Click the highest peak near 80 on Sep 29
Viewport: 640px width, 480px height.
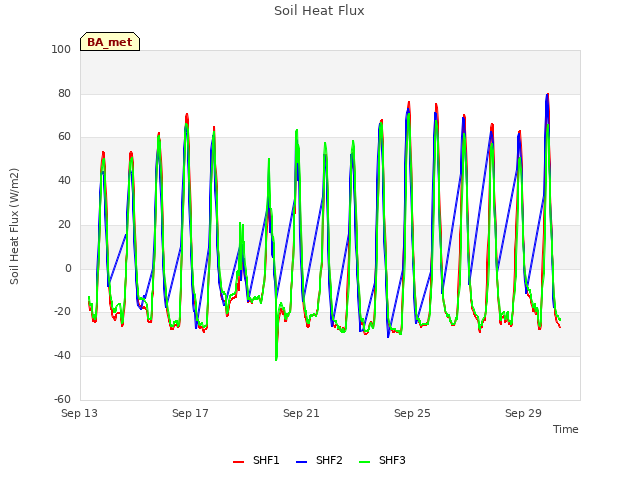coord(547,95)
